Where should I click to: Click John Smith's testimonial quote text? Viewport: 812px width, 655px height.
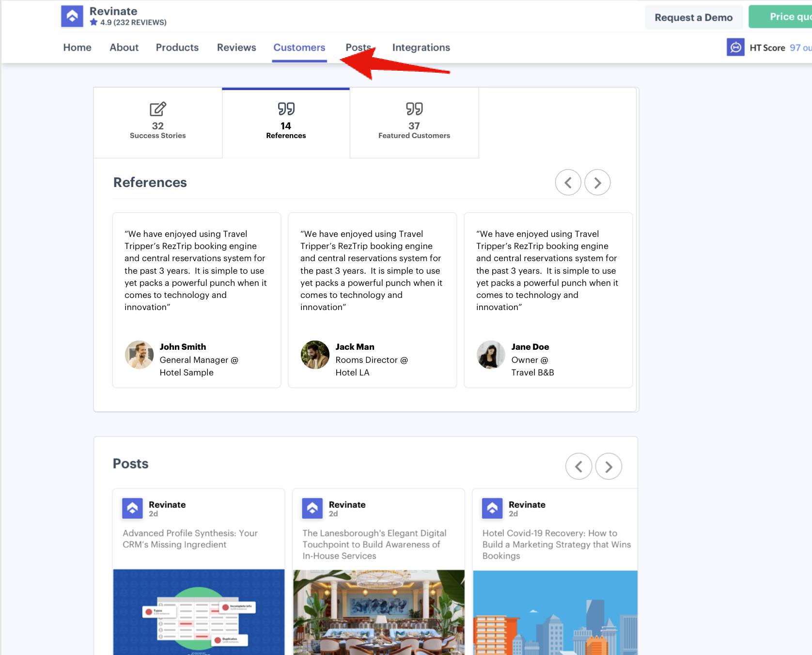(196, 270)
